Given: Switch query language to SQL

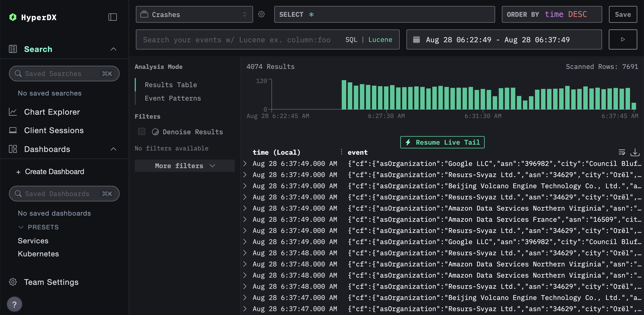Looking at the screenshot, I should point(351,40).
